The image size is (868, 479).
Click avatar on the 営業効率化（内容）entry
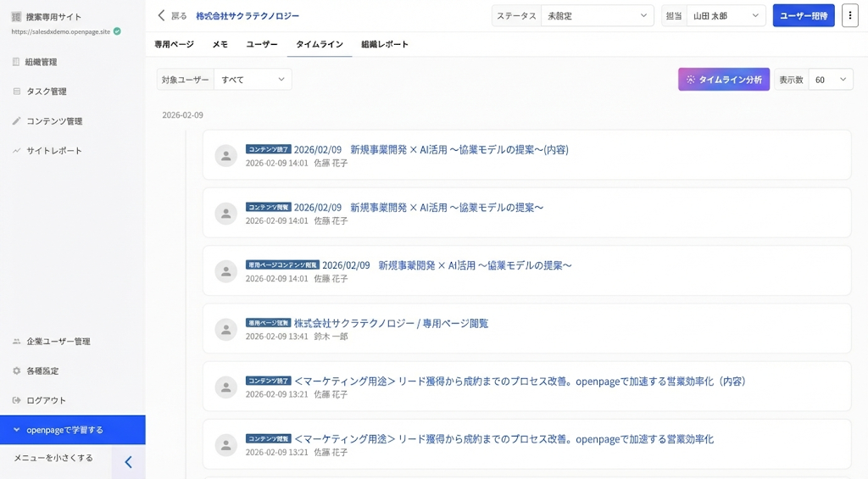(225, 387)
